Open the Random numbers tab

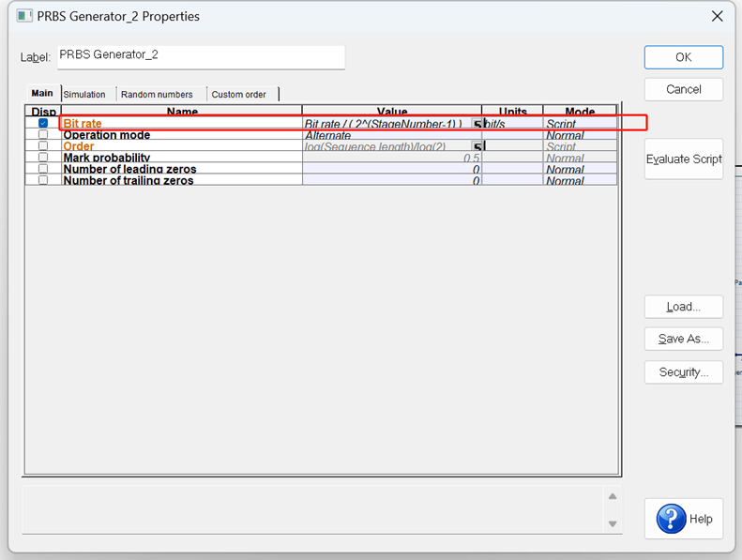coord(157,94)
